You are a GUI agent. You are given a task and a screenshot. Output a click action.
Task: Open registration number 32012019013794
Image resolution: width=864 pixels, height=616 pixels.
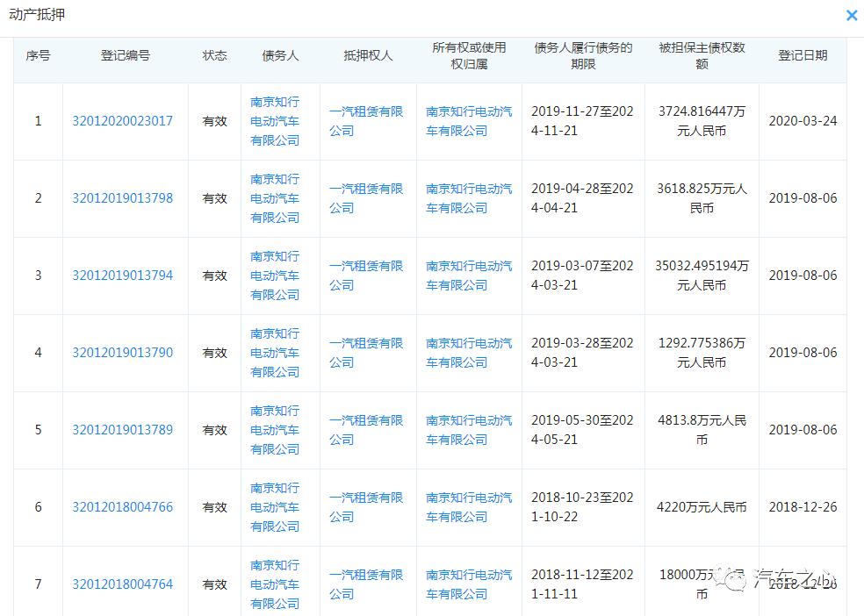[122, 276]
